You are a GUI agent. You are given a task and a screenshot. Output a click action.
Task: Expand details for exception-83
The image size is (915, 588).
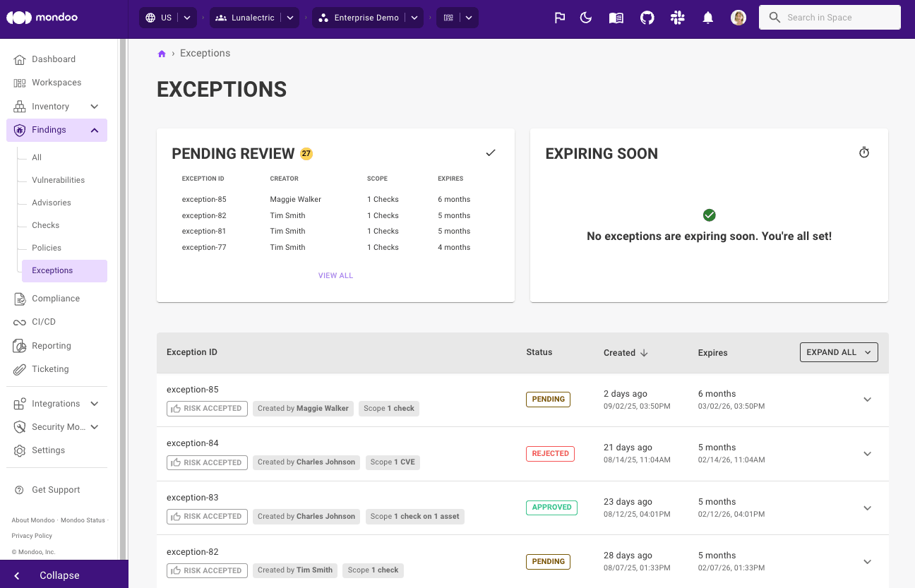coord(867,508)
